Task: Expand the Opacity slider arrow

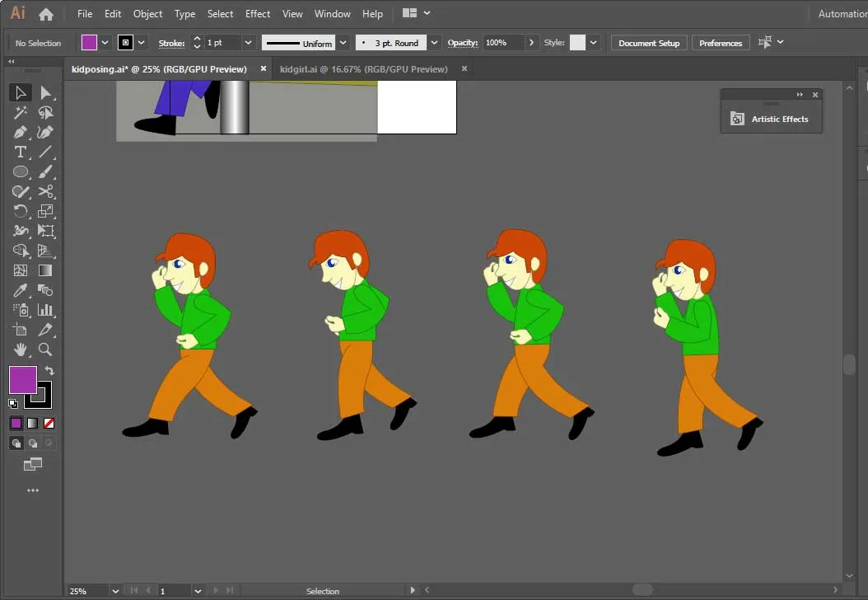Action: 531,43
